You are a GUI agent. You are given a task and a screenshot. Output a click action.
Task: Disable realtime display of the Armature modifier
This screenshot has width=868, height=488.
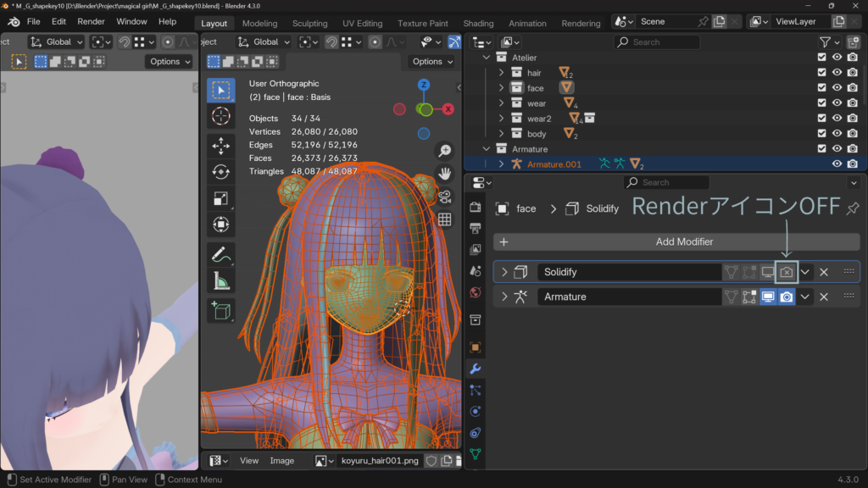click(x=768, y=296)
